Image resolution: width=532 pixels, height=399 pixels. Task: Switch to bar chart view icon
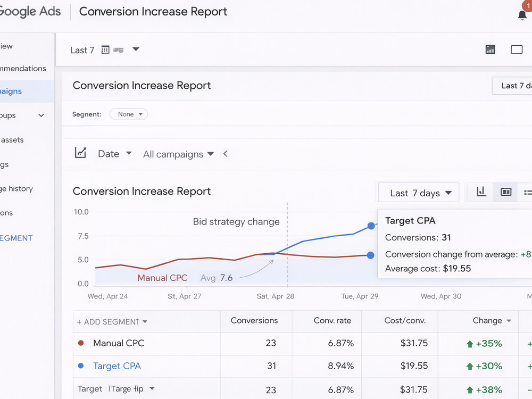click(481, 192)
